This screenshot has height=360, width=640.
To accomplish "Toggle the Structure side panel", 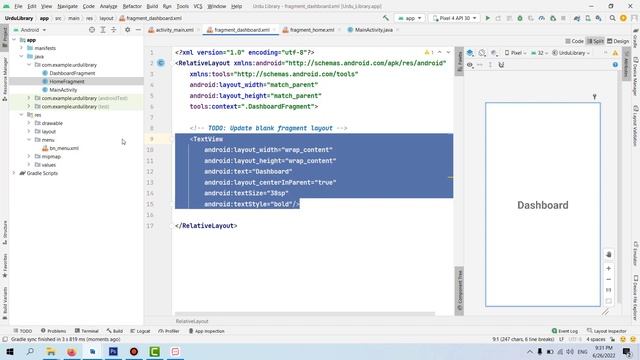I will point(4,232).
